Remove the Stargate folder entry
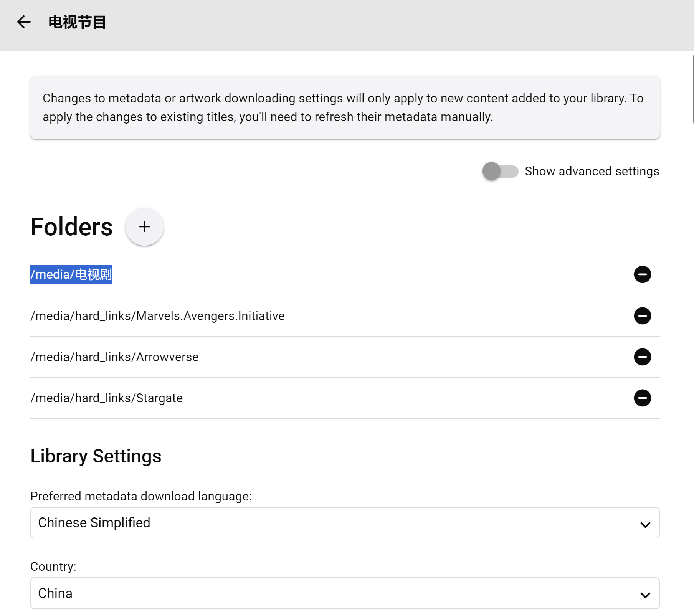Viewport: 694px width, 616px height. (642, 398)
